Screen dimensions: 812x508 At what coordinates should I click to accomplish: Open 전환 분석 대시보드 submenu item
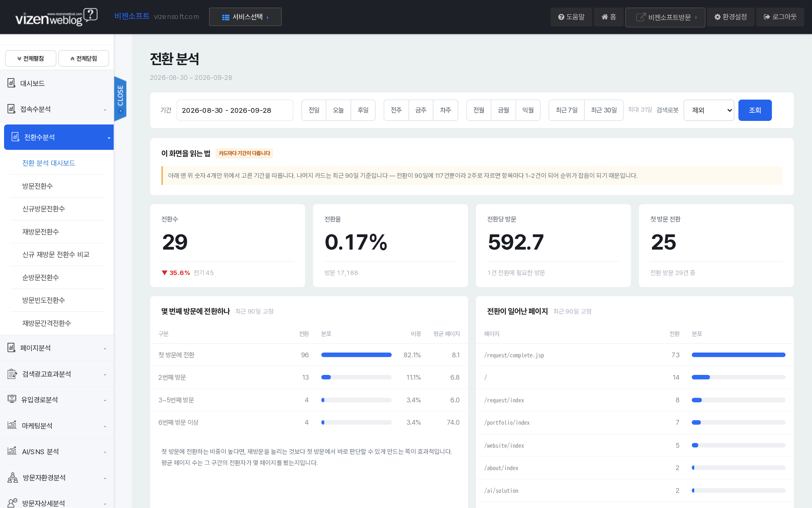tap(49, 163)
